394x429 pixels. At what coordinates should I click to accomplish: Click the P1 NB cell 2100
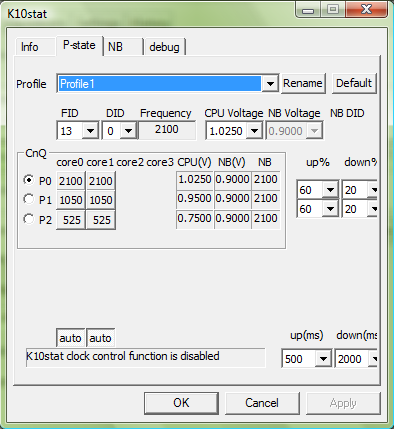pyautogui.click(x=266, y=199)
